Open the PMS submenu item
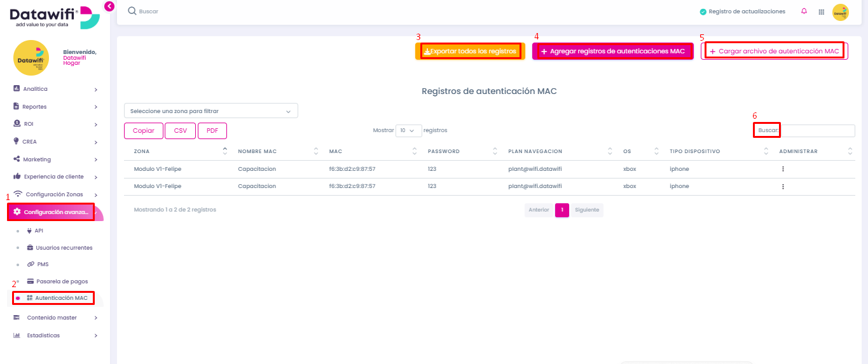This screenshot has width=868, height=364. point(43,264)
